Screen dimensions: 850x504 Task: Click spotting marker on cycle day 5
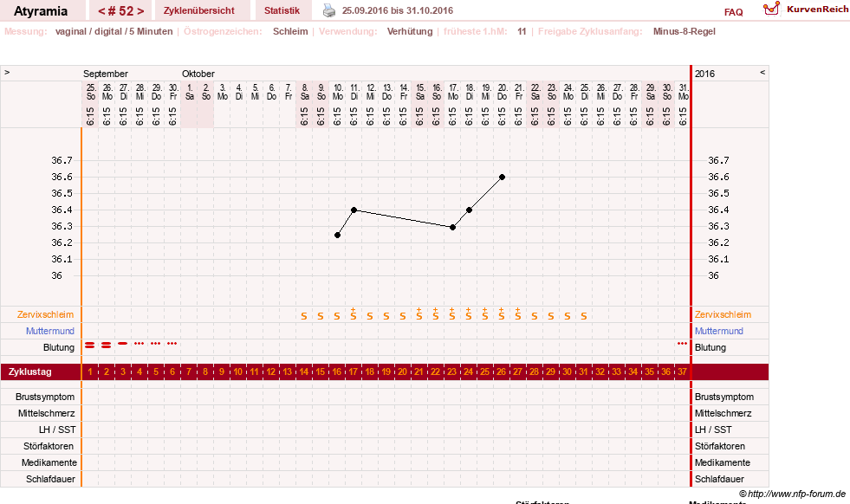[156, 344]
